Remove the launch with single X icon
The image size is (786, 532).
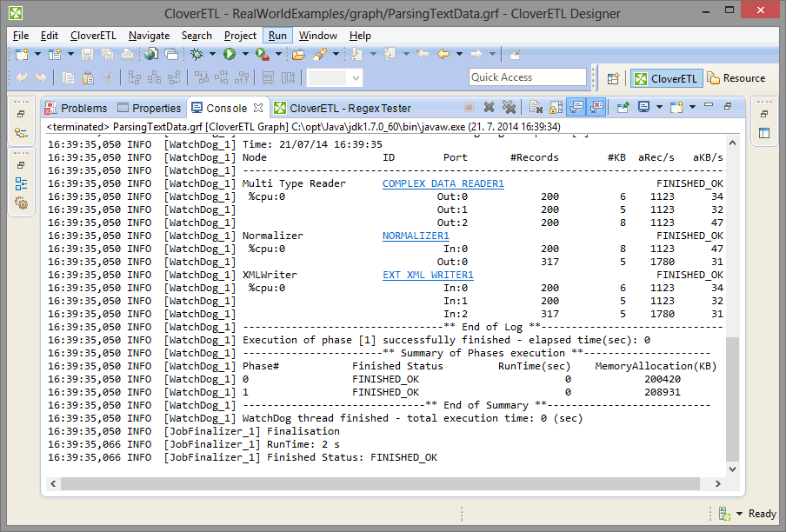click(x=489, y=107)
